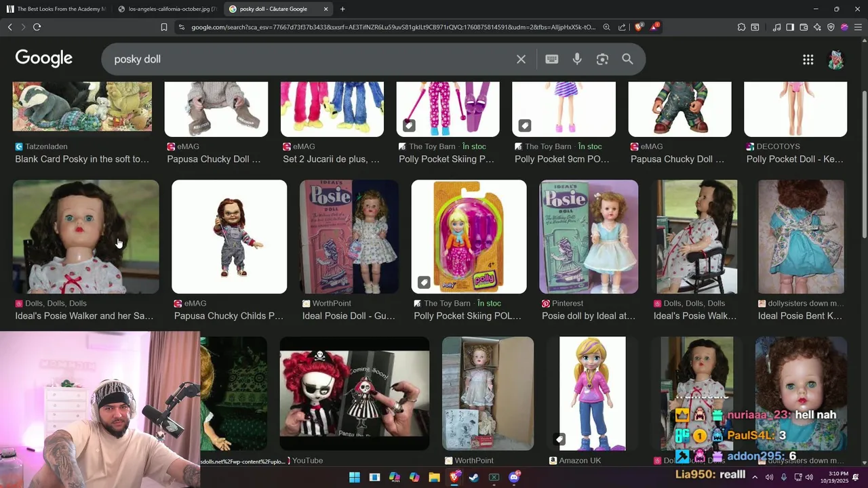Submit search with the magnifying glass icon

tap(627, 59)
